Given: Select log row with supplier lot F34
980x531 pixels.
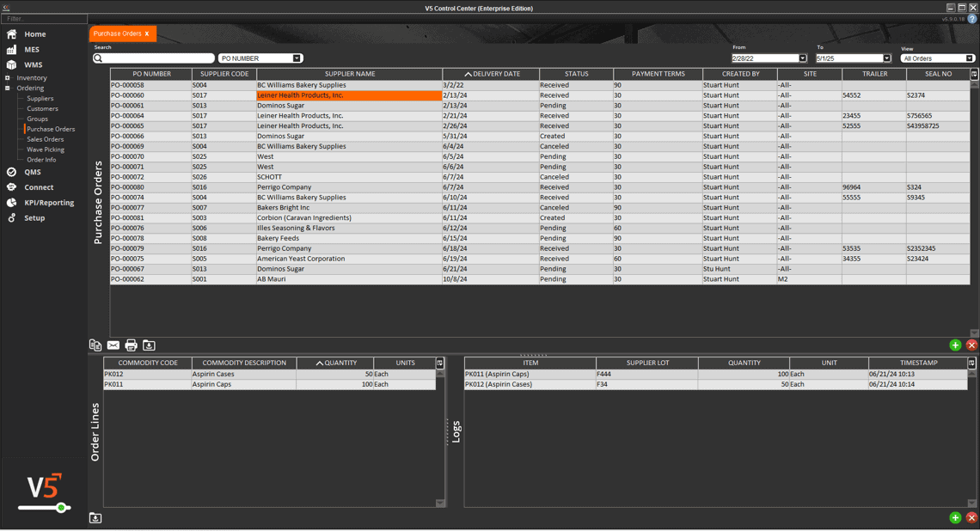Looking at the screenshot, I should tap(716, 384).
